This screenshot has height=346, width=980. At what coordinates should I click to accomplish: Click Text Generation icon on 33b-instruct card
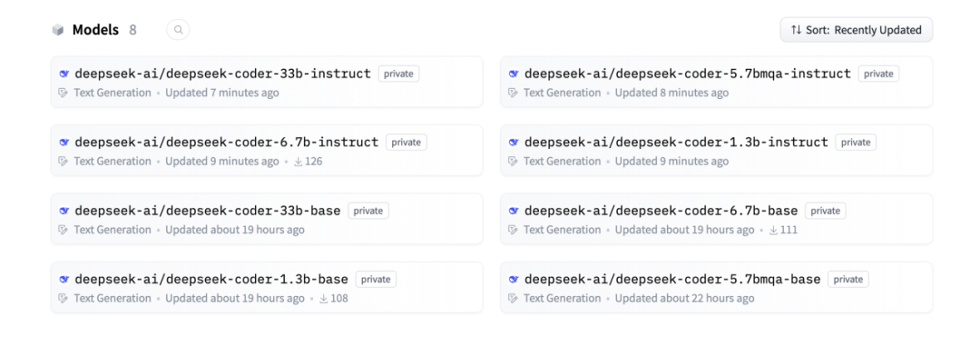click(64, 93)
